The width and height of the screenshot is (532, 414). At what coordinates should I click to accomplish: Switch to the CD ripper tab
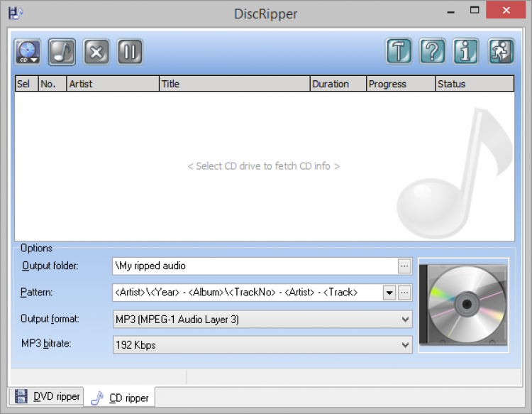(x=119, y=398)
